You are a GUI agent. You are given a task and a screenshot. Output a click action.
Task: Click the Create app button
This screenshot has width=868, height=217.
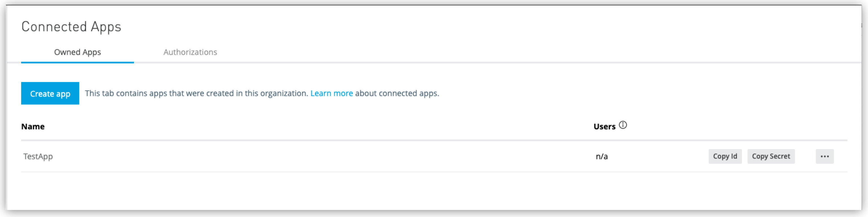(50, 93)
